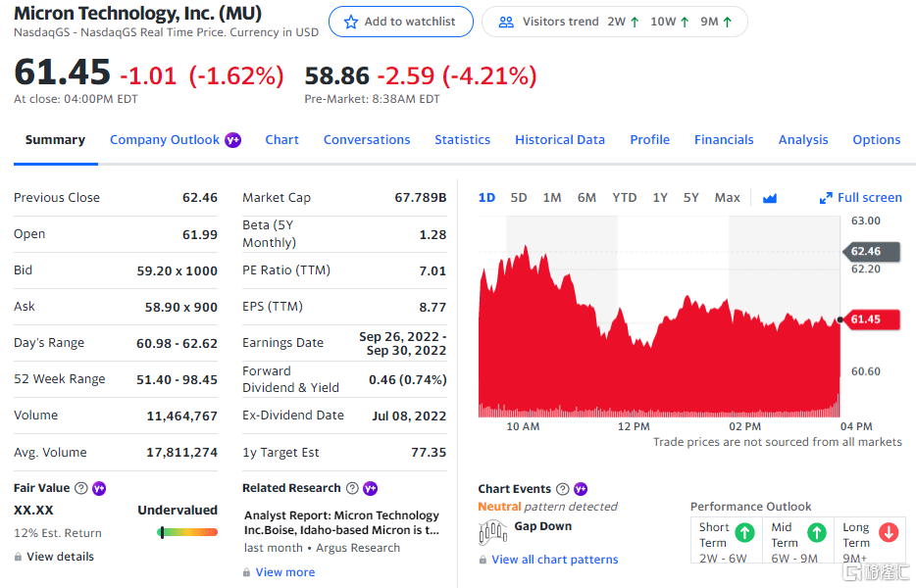Click the Gap Down candlestick pattern icon
The width and height of the screenshot is (916, 588).
(x=492, y=532)
